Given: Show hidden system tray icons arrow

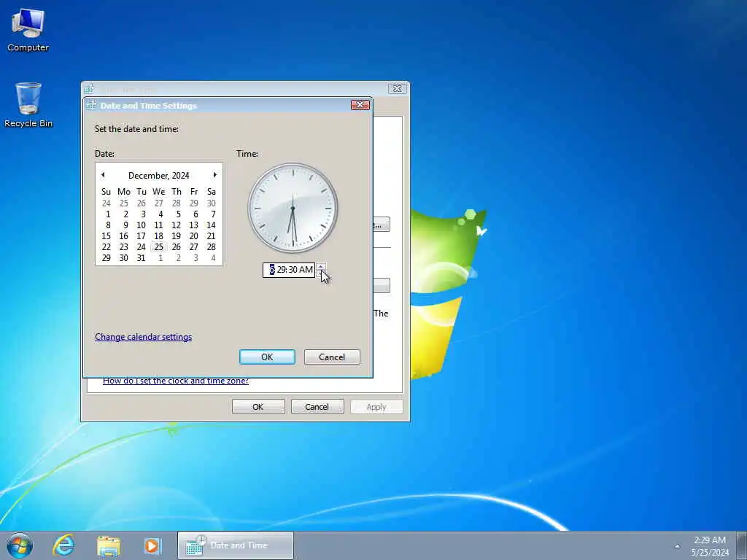Looking at the screenshot, I should click(x=677, y=546).
